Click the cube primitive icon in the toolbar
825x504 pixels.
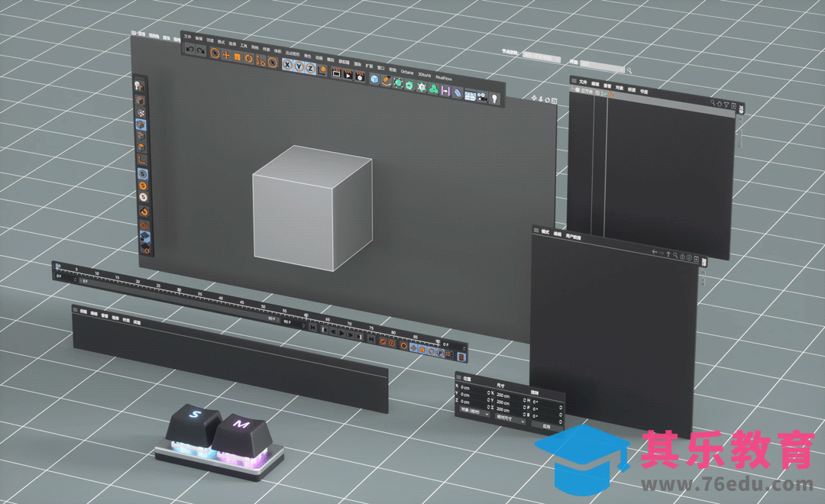[374, 79]
